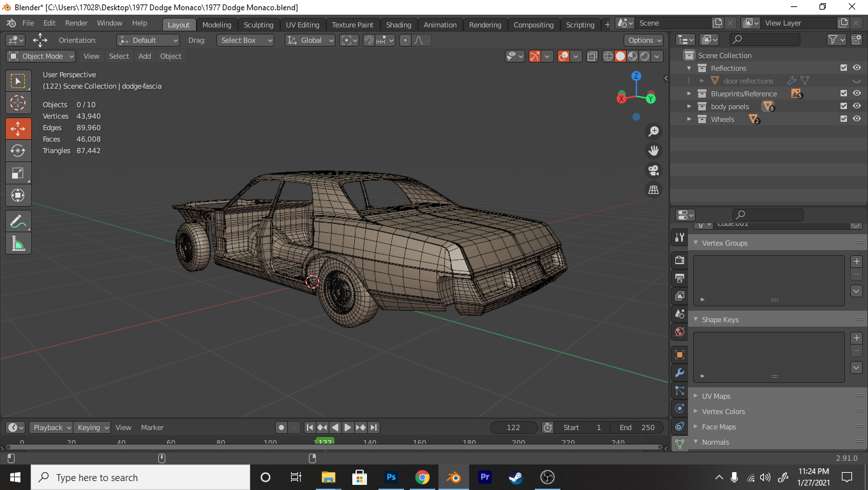Toggle auto keying record button

coord(281,427)
